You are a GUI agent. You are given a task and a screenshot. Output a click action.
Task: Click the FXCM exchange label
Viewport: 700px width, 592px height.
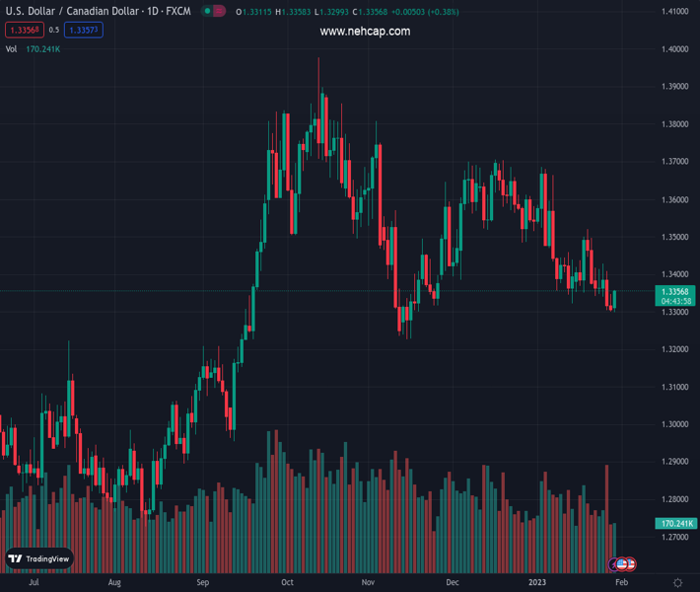pyautogui.click(x=177, y=11)
